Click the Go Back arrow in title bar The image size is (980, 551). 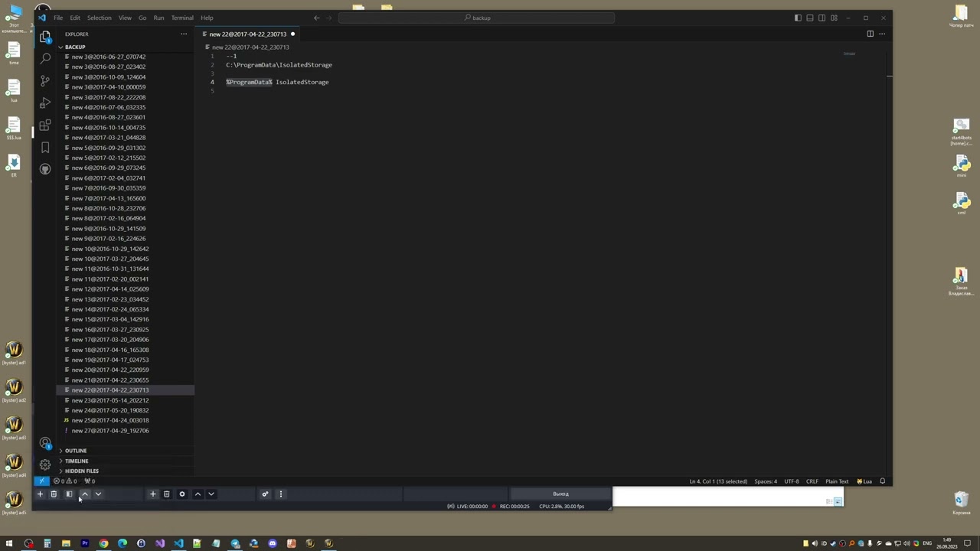tap(316, 18)
